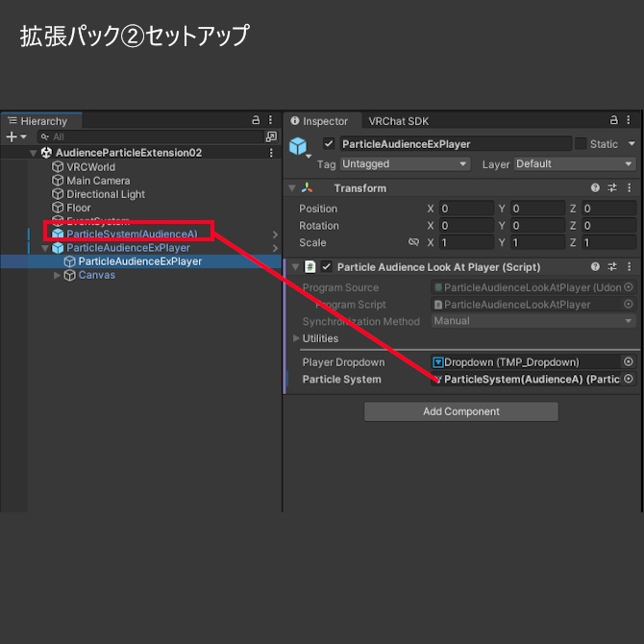The width and height of the screenshot is (644, 644).
Task: Open the Static flags dropdown arrow
Action: 632,144
